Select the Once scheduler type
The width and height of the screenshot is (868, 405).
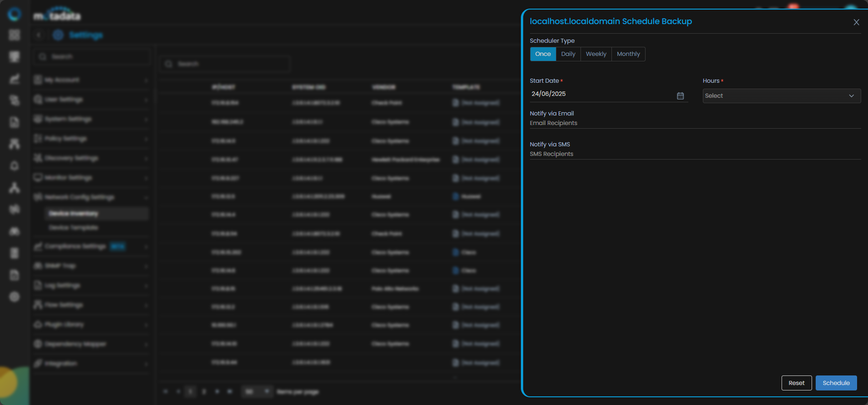(543, 54)
